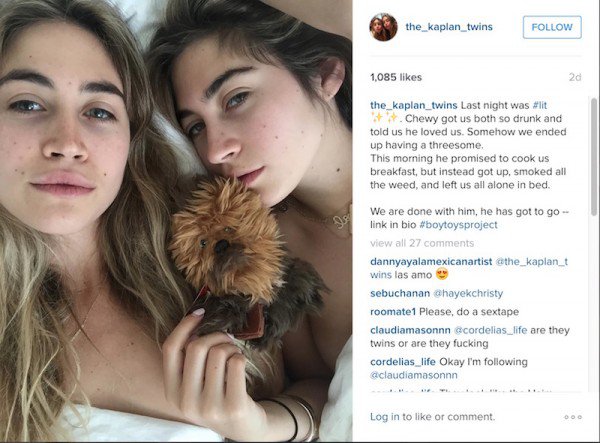Click the @cordelias_life mention

tap(490, 330)
